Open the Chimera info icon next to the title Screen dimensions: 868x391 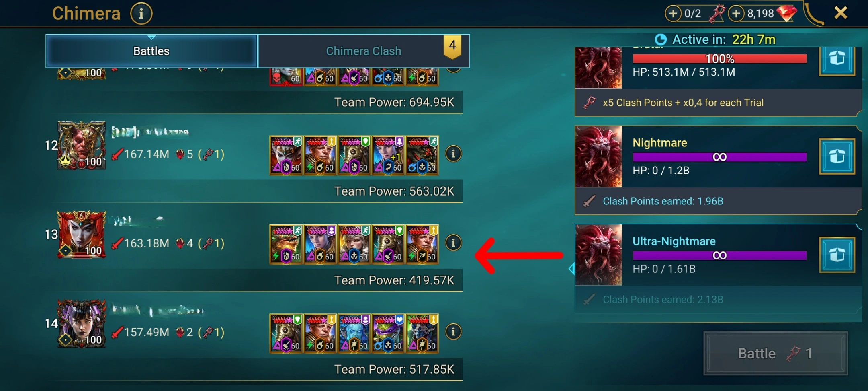(x=141, y=13)
